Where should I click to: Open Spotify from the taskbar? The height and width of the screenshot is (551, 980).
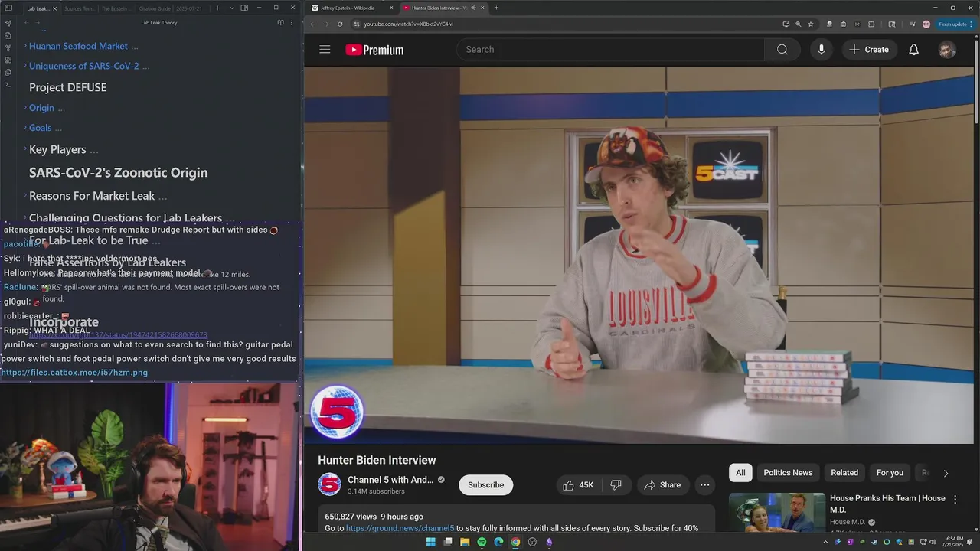coord(482,542)
